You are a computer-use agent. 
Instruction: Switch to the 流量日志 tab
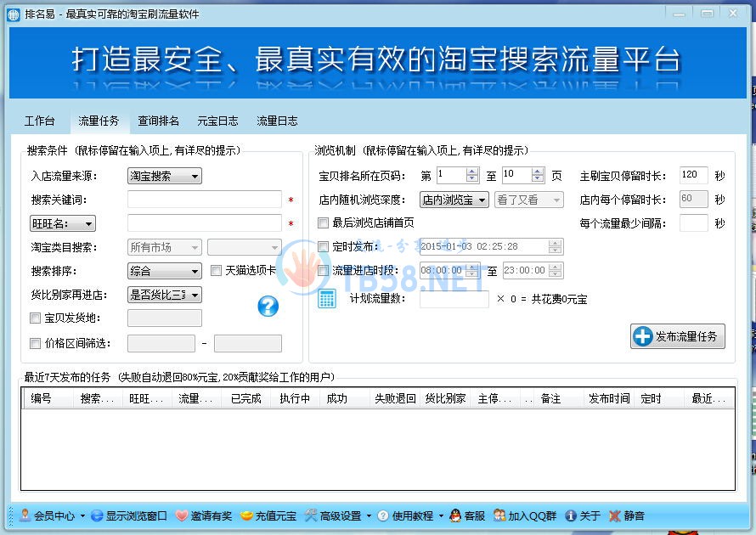[x=277, y=121]
